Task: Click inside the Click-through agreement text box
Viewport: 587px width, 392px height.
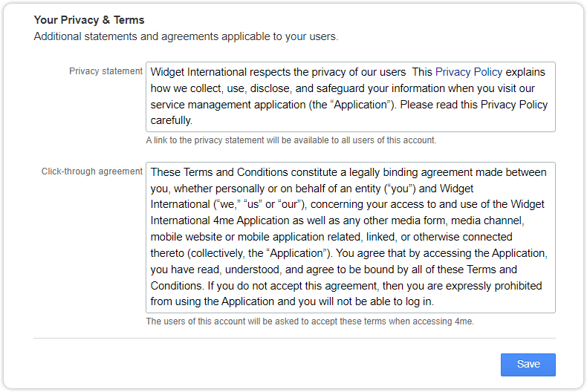Action: (351, 237)
